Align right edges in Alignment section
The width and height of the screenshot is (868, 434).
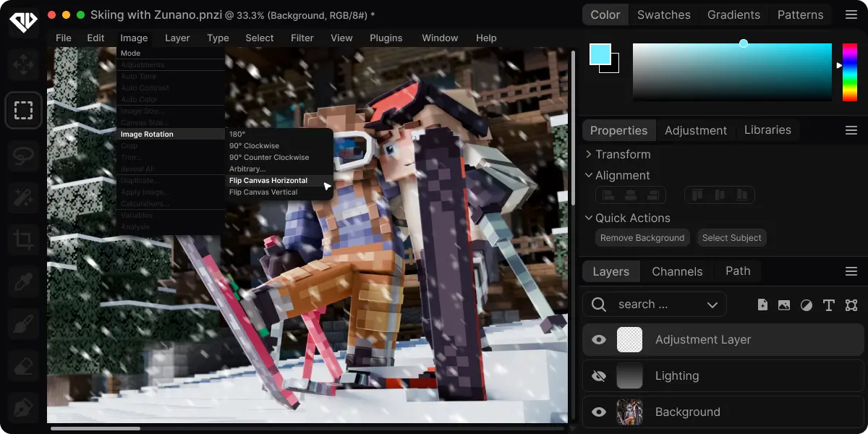652,195
